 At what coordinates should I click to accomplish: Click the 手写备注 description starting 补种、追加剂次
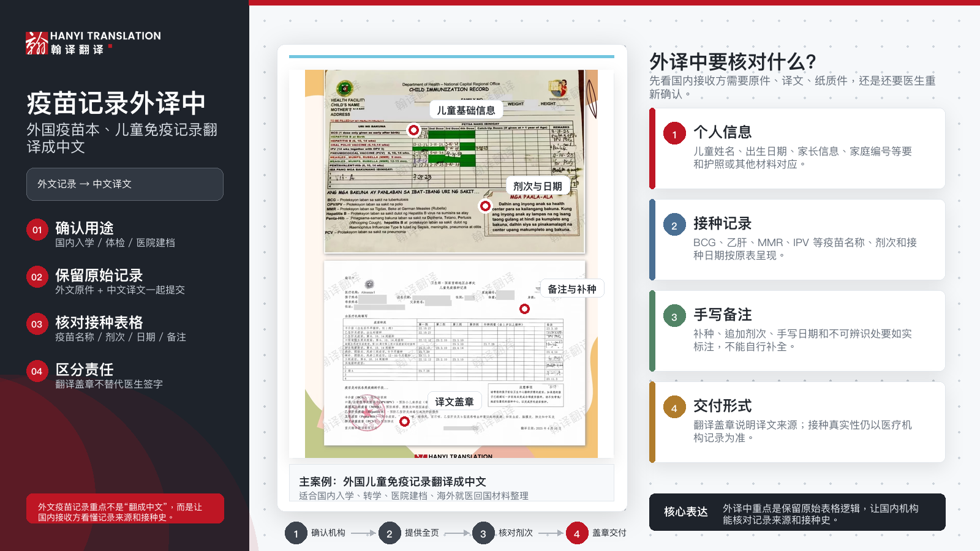pos(803,340)
